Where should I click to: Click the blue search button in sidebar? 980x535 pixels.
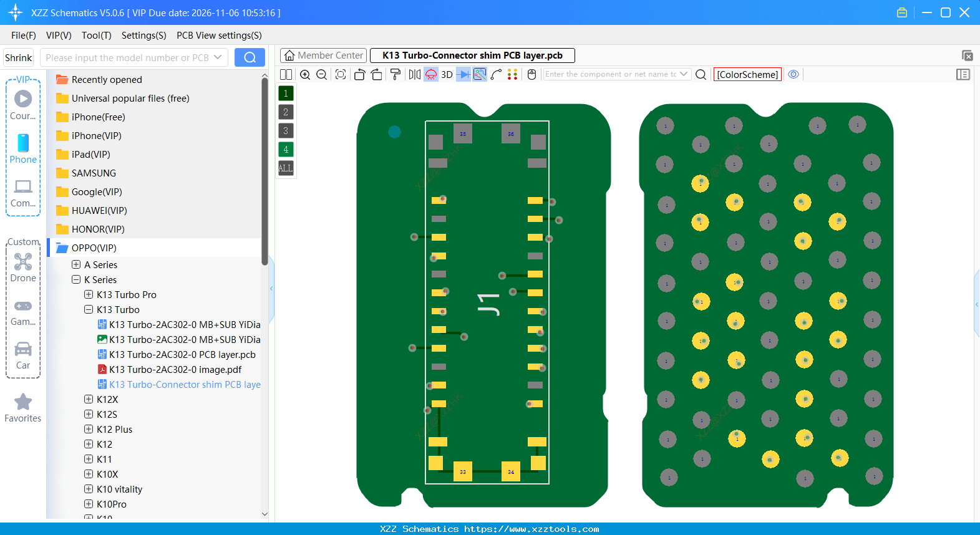(250, 57)
